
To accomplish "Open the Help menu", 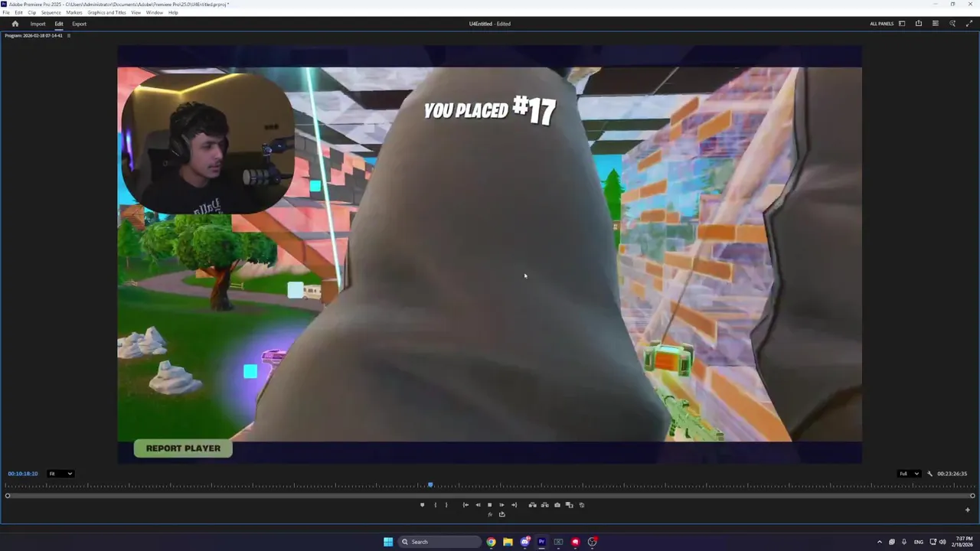I will pyautogui.click(x=173, y=12).
